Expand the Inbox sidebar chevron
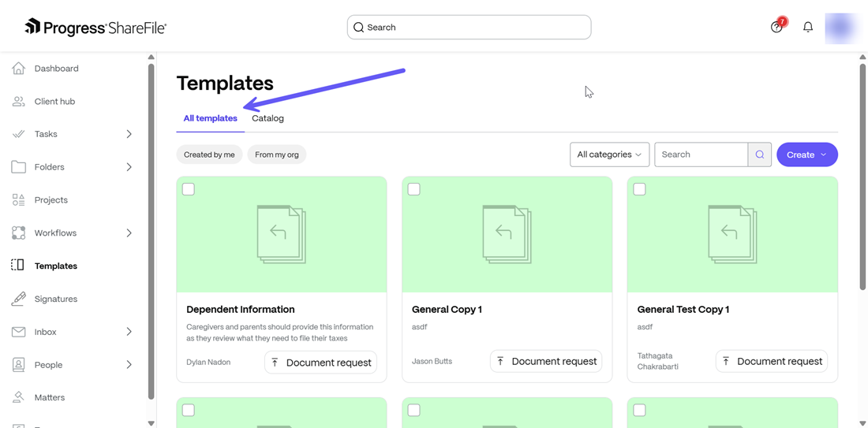Viewport: 868px width, 428px height. coord(129,332)
